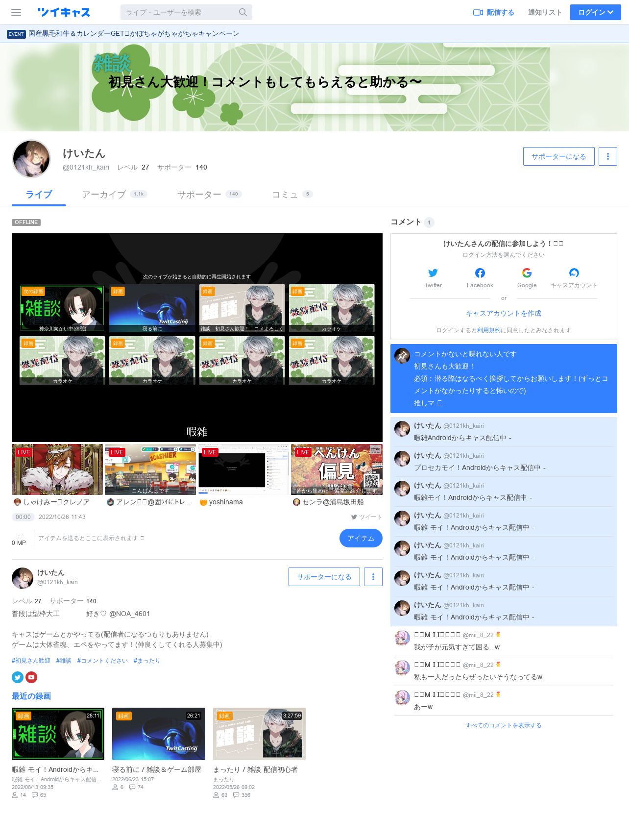Switch to the コミュ tab
The image size is (629, 840).
(292, 195)
